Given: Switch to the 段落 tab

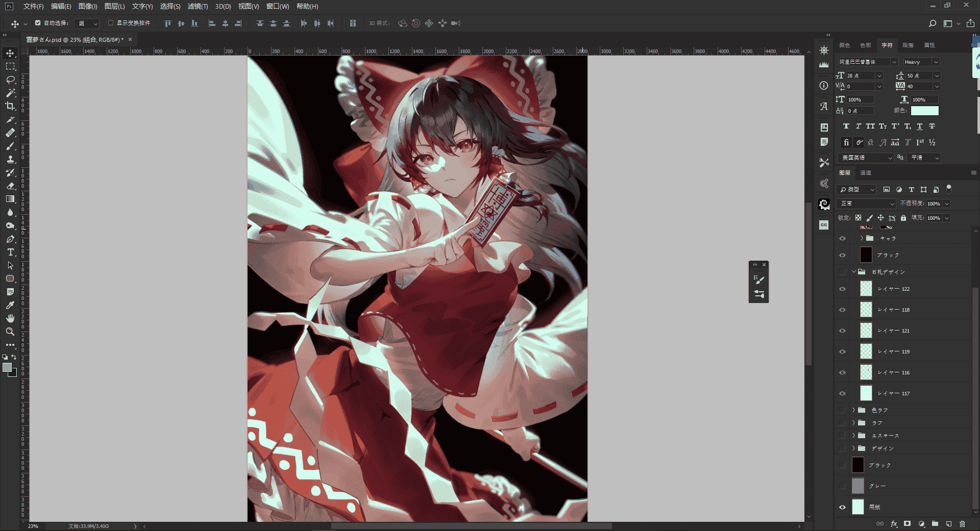Looking at the screenshot, I should [908, 45].
